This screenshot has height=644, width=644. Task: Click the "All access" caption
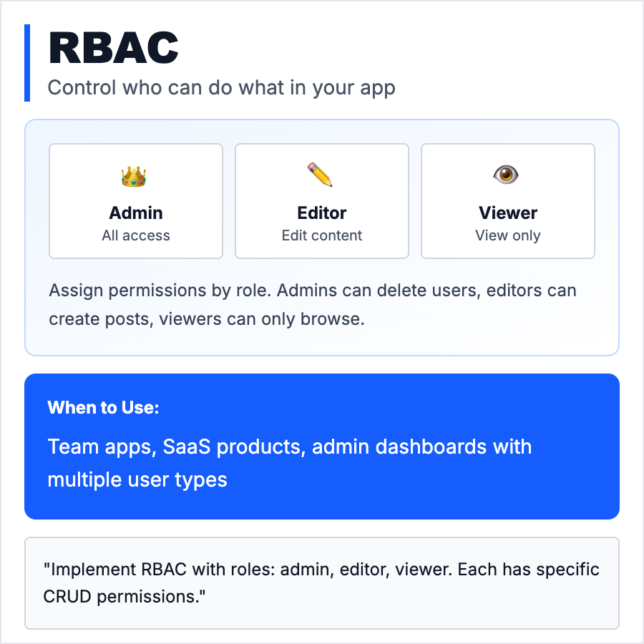pos(136,235)
